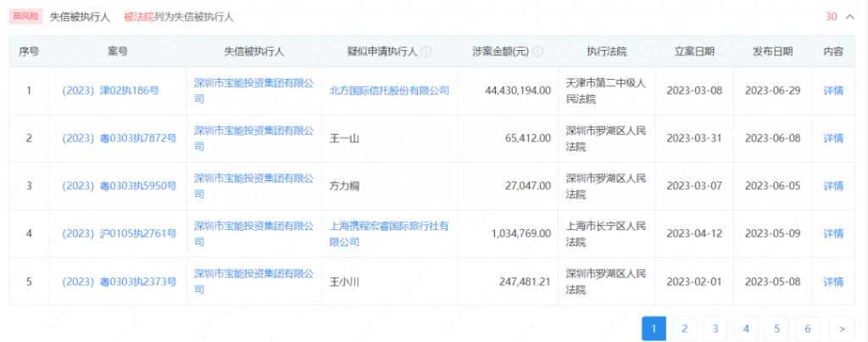Go to pagination page 4
868x342 pixels.
tap(746, 328)
